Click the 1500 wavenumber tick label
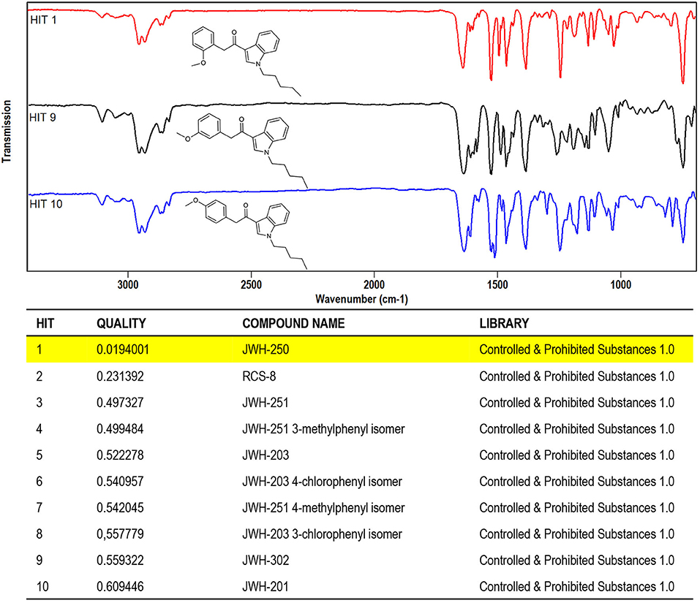700x603 pixels. [x=497, y=284]
